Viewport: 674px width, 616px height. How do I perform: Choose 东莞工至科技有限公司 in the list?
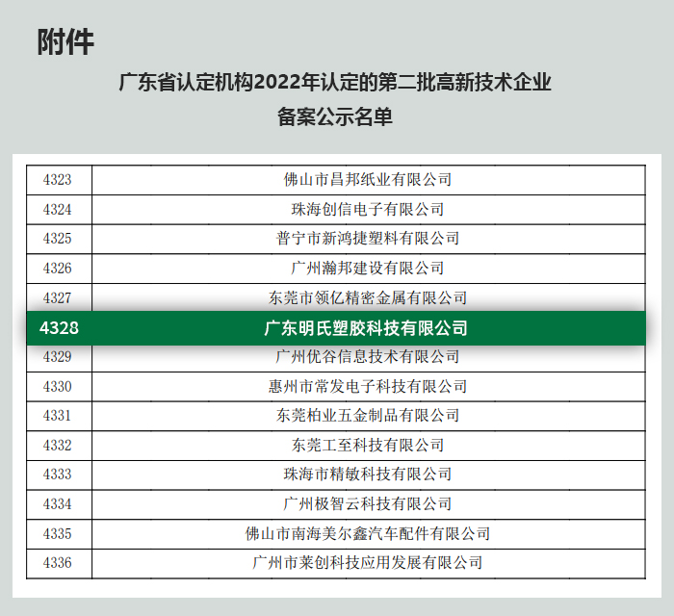367,445
